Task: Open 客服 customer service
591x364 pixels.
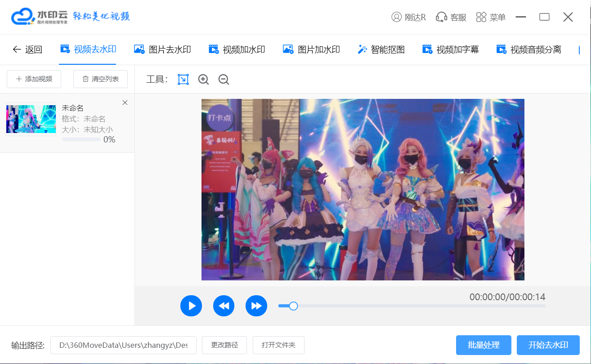Action: [451, 17]
